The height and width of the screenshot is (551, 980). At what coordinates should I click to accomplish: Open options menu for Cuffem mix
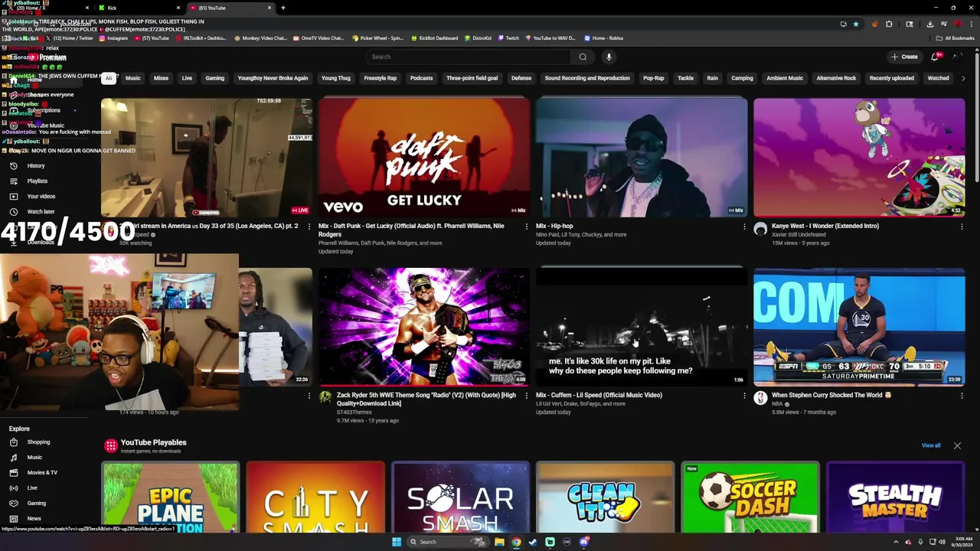coord(744,396)
